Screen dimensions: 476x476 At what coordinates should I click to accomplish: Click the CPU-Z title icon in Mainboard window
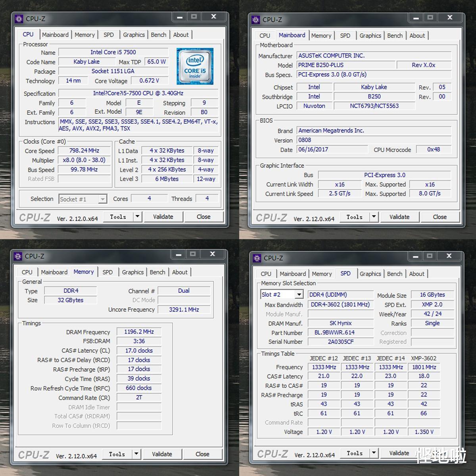tap(255, 19)
